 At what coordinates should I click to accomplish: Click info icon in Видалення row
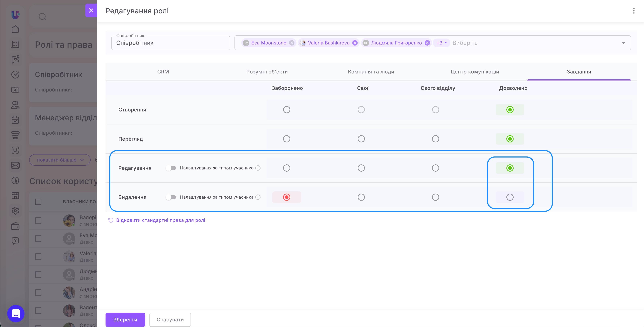258,197
